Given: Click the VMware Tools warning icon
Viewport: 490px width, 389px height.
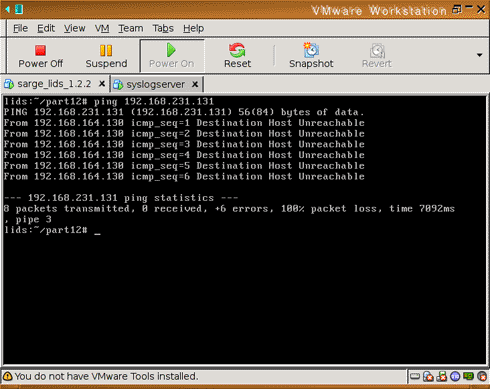Looking at the screenshot, I should tap(8, 376).
